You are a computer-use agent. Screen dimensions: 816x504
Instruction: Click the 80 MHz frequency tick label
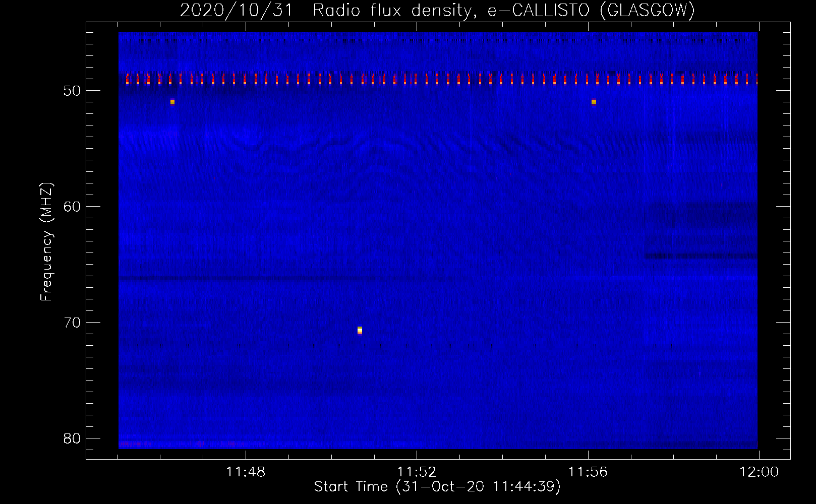coord(72,438)
